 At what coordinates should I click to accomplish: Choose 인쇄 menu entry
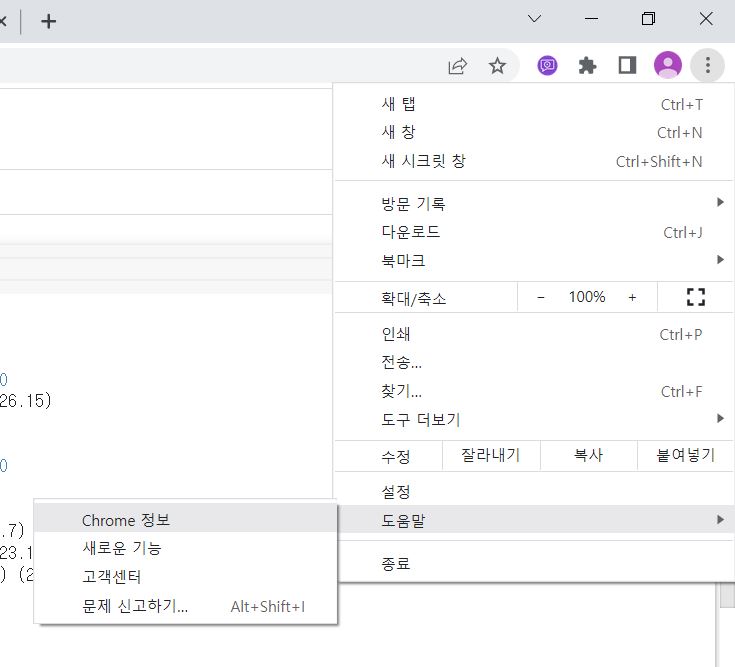(x=534, y=334)
